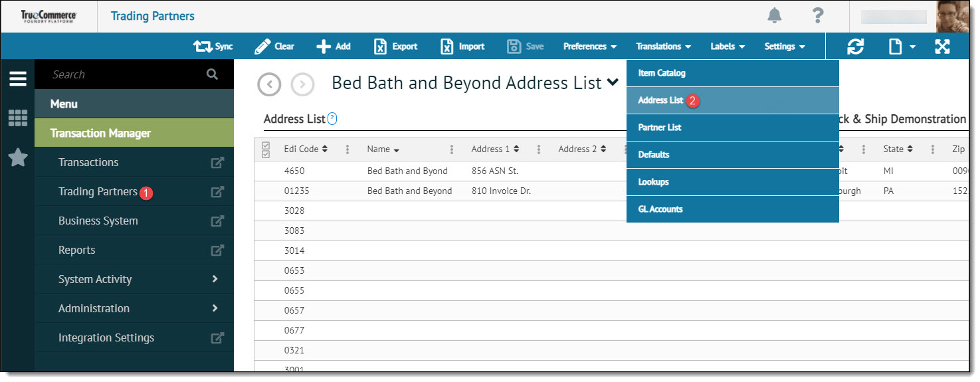Click the 856 ASN St. address cell
The height and width of the screenshot is (382, 980).
[495, 171]
